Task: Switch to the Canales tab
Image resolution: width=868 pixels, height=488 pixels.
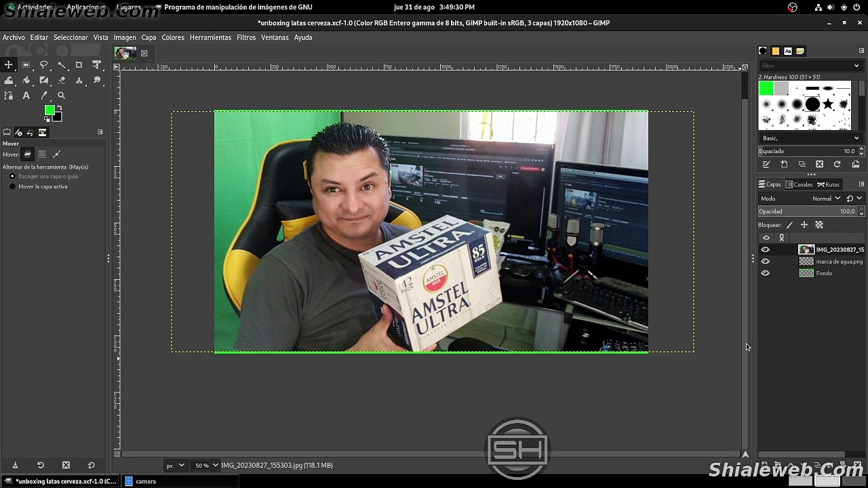Action: point(800,184)
